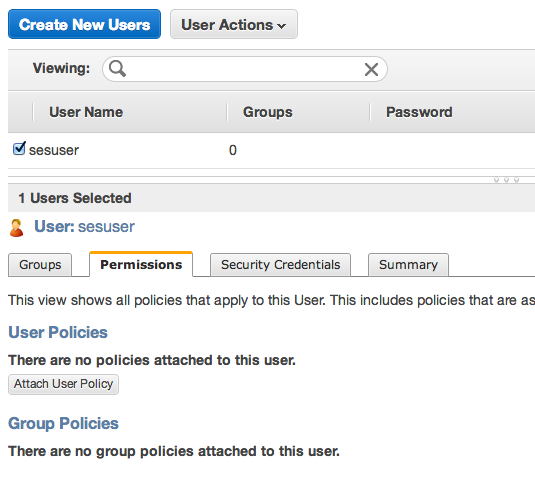
Task: Open the Summary tab
Action: click(408, 265)
